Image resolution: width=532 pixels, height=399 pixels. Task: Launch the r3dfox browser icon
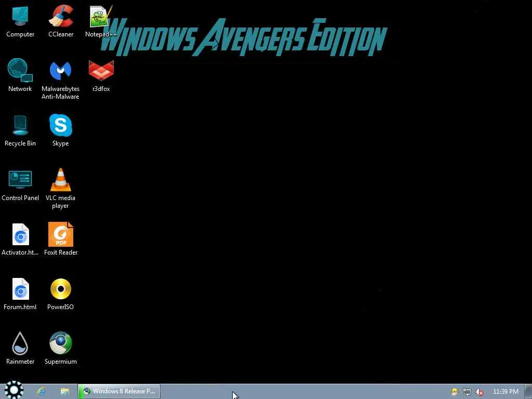(x=101, y=75)
